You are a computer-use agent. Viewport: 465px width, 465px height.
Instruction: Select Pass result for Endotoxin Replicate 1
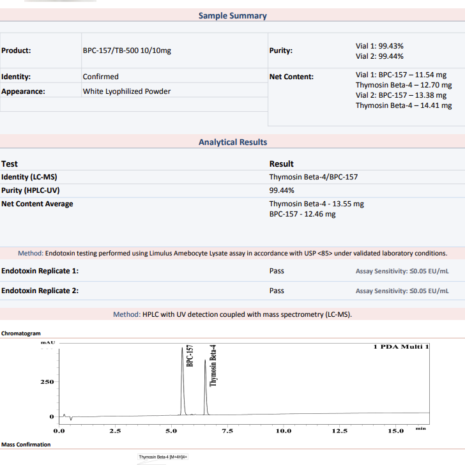(x=277, y=271)
